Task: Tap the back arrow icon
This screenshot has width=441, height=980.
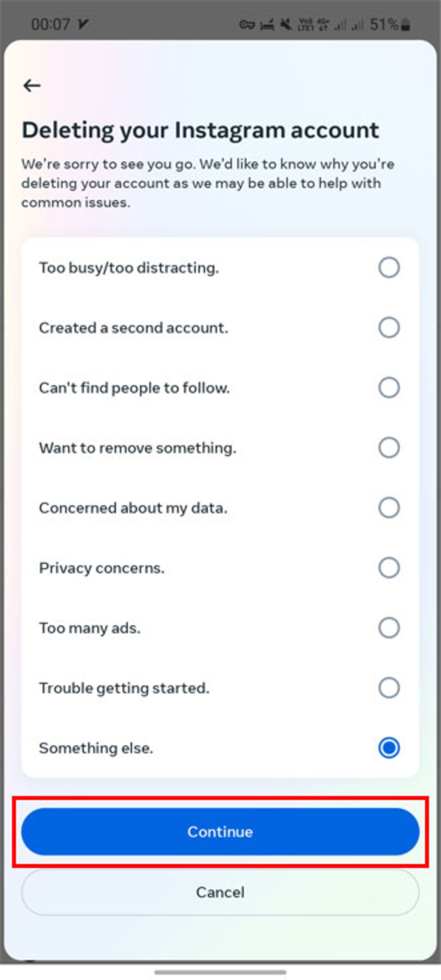Action: coord(32,85)
